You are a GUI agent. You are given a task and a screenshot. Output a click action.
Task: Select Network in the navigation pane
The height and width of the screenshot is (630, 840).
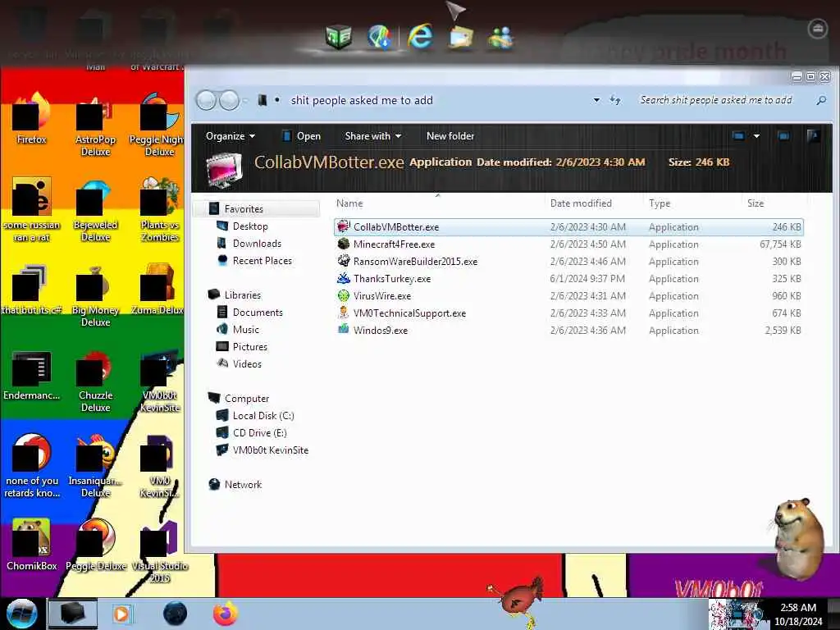pyautogui.click(x=243, y=484)
